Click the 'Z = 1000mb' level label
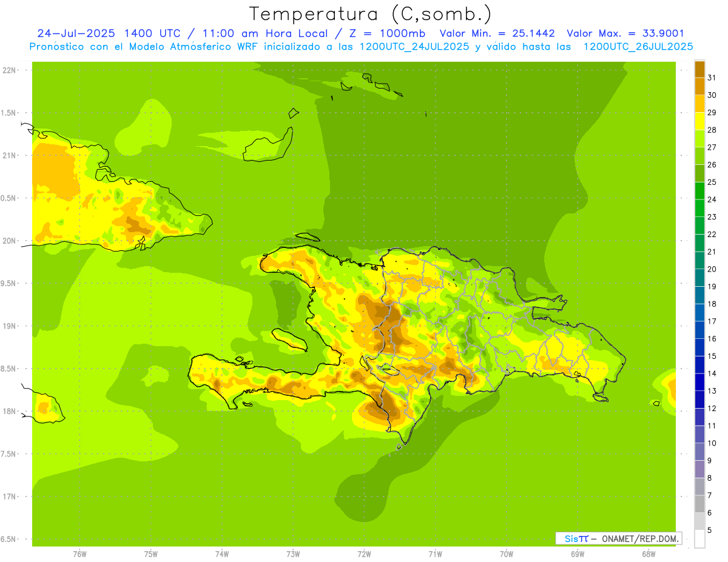The height and width of the screenshot is (562, 728). (388, 33)
